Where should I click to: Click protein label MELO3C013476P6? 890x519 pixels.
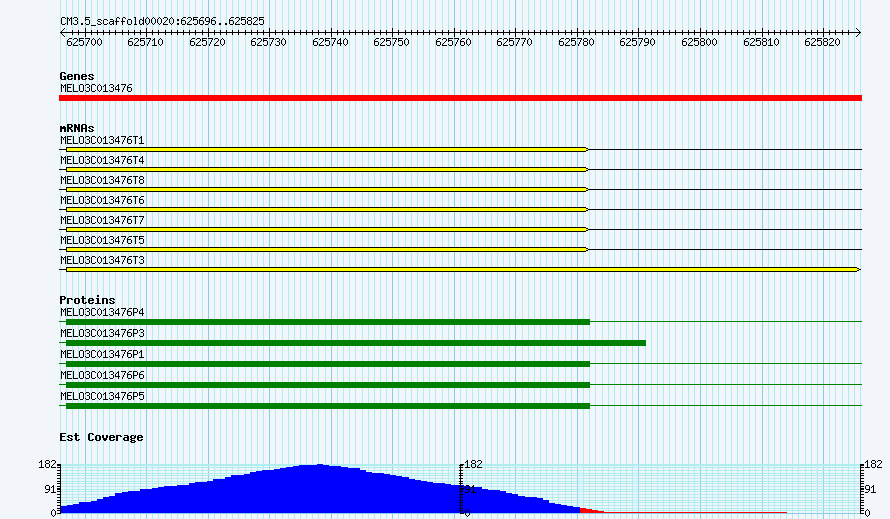[102, 375]
